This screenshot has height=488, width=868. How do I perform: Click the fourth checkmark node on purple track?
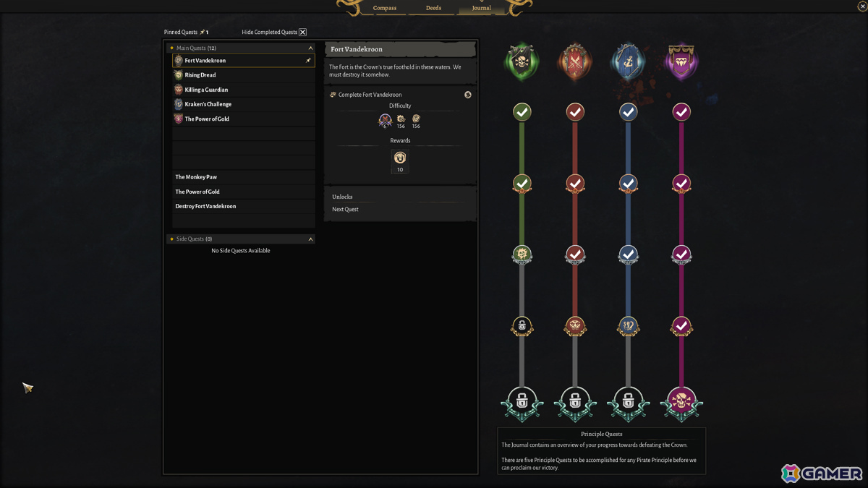pyautogui.click(x=681, y=326)
